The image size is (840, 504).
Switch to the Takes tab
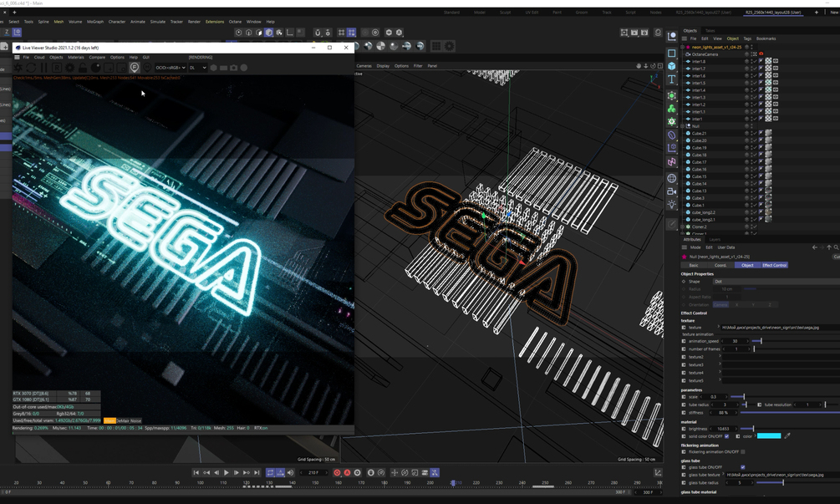(x=710, y=31)
